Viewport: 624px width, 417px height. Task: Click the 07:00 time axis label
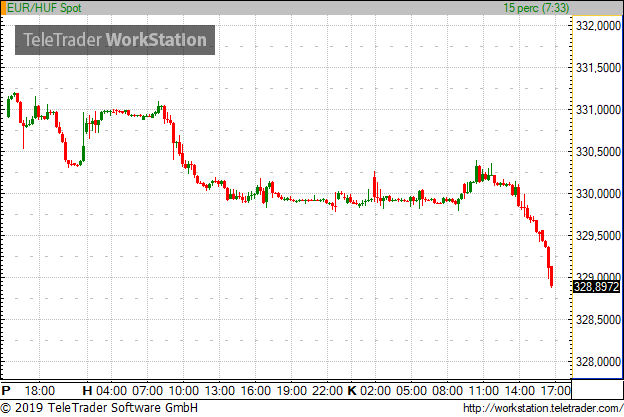coord(148,391)
